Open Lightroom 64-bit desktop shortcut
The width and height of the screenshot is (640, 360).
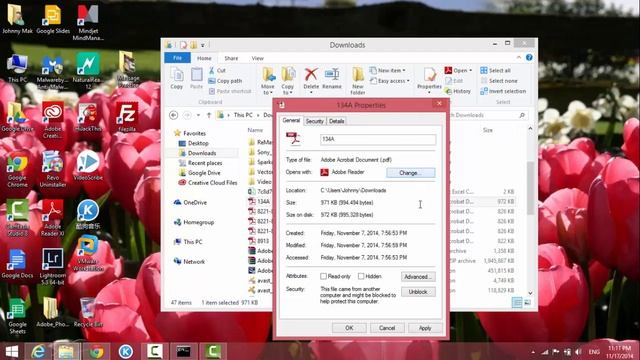53,265
